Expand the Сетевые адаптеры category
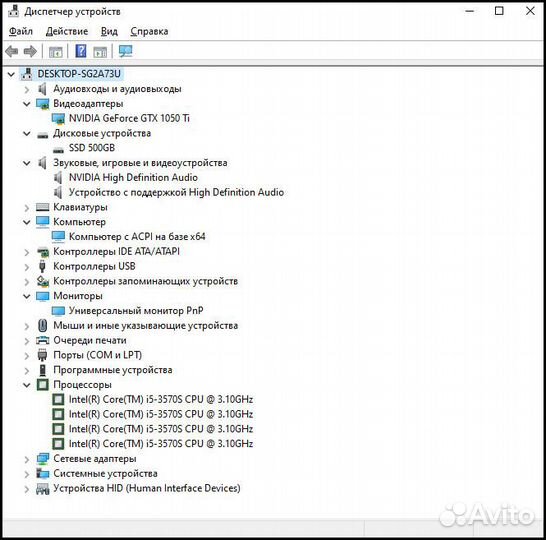Viewport: 546px width, 540px height. (x=26, y=459)
